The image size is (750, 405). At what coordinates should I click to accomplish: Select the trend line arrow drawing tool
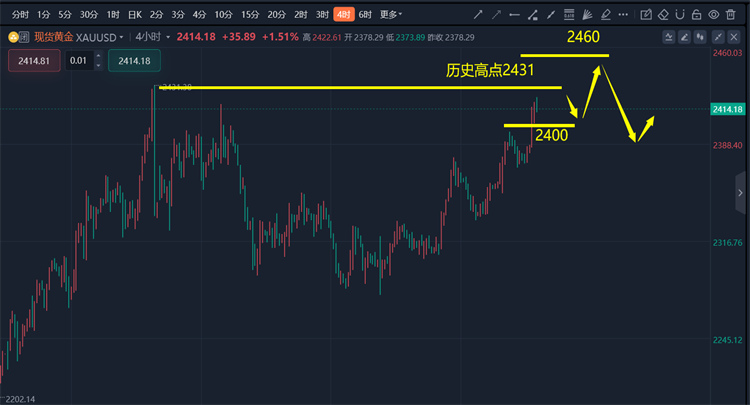point(478,15)
